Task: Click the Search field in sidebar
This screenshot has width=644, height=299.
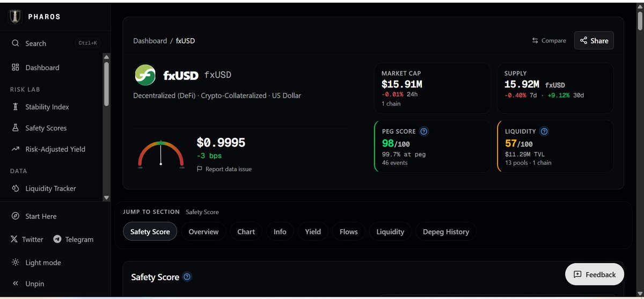Action: click(55, 43)
